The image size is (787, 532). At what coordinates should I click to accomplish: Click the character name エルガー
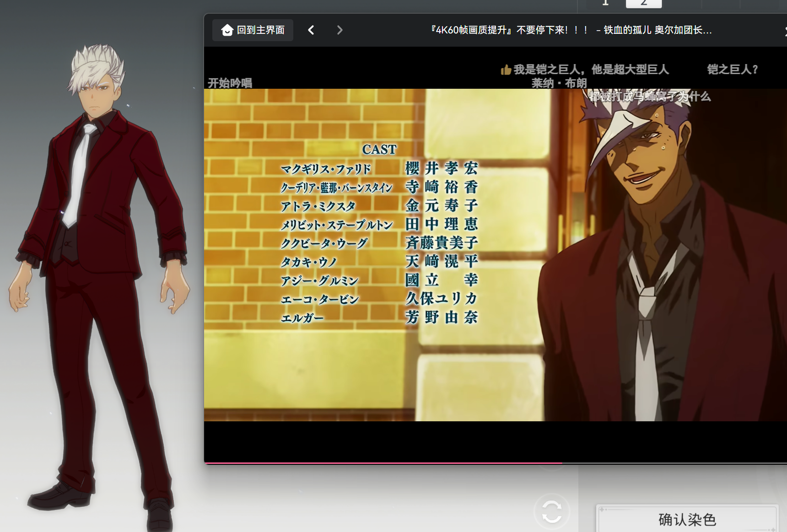(302, 318)
